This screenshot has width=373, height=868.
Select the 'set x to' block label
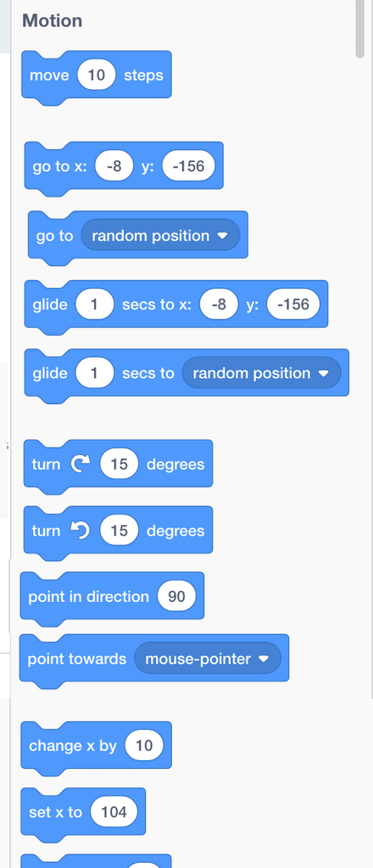click(55, 812)
